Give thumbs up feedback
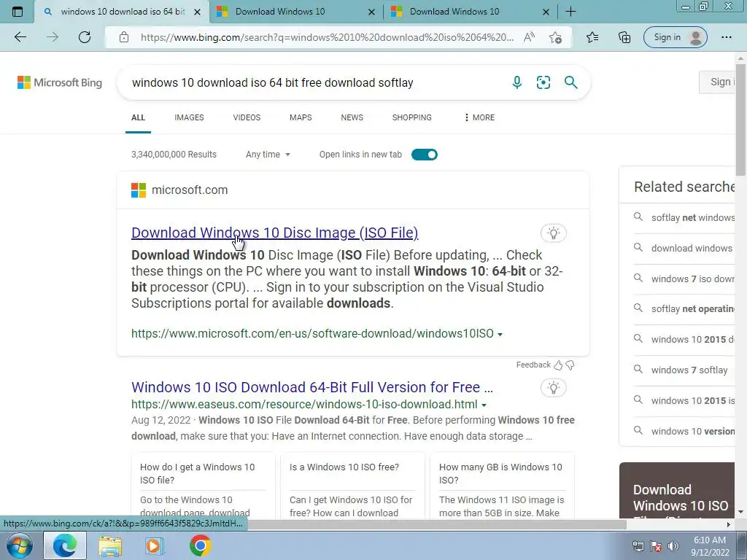 click(558, 365)
